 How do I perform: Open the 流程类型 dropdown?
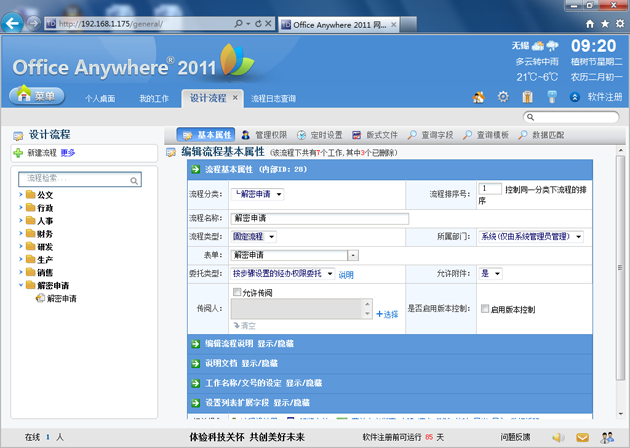[254, 237]
